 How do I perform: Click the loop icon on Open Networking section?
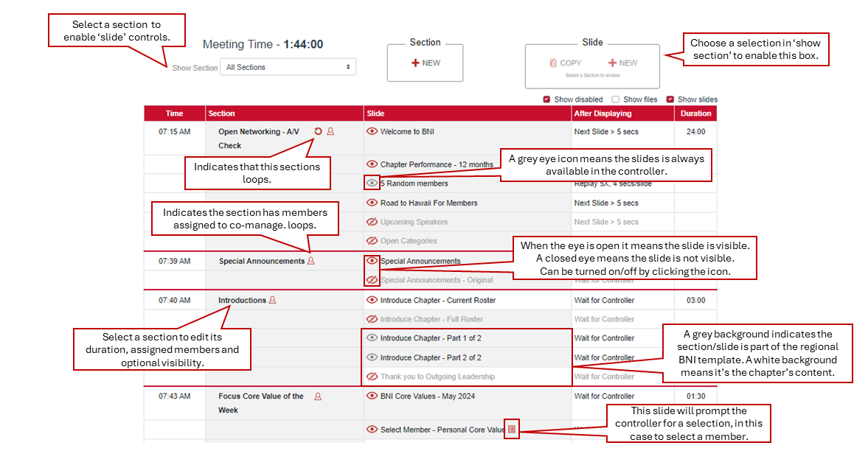(318, 132)
